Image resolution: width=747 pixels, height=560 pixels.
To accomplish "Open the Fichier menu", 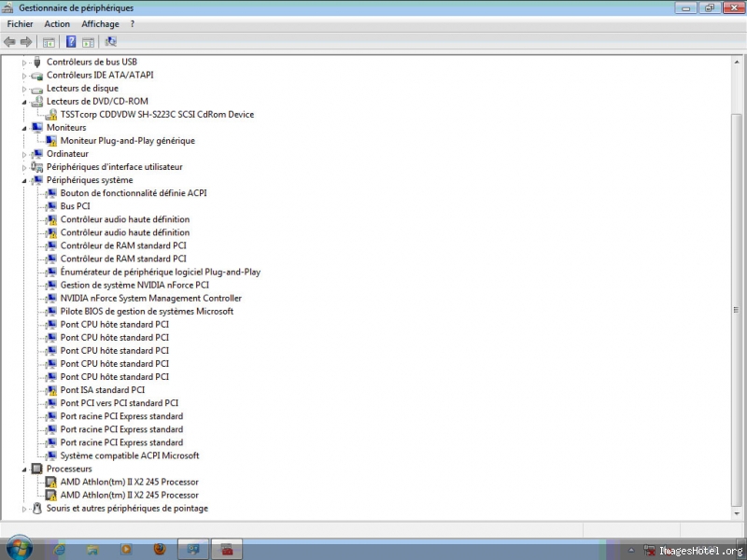I will (20, 24).
